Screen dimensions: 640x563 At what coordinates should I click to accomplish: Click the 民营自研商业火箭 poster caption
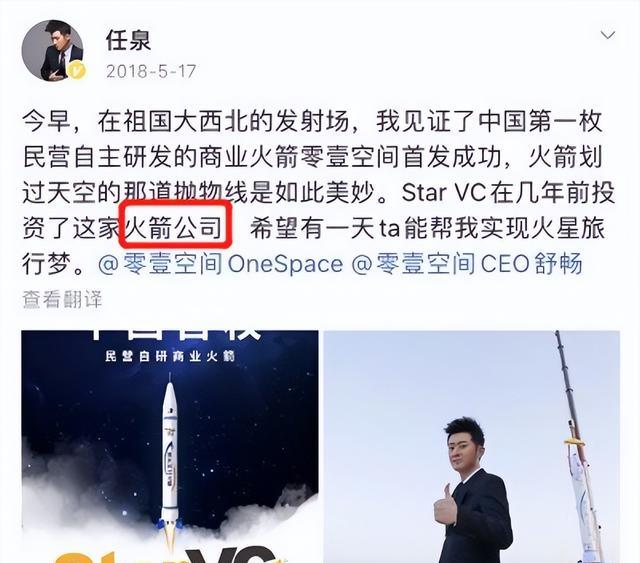tap(170, 356)
